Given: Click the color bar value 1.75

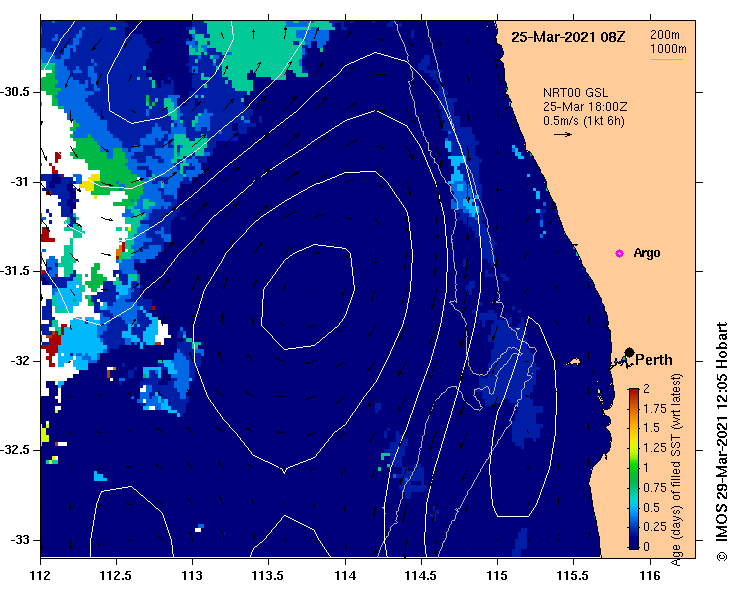Looking at the screenshot, I should pyautogui.click(x=655, y=409).
